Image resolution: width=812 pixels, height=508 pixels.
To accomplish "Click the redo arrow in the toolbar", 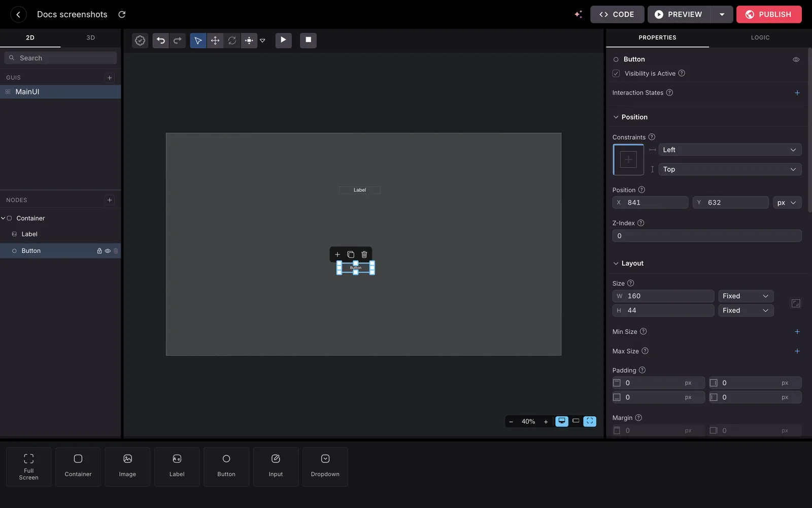I will [177, 41].
